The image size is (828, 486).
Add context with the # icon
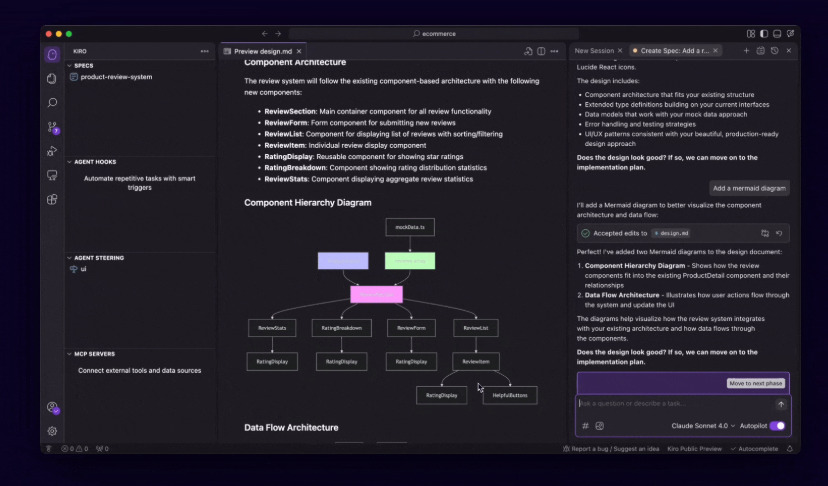pos(585,426)
